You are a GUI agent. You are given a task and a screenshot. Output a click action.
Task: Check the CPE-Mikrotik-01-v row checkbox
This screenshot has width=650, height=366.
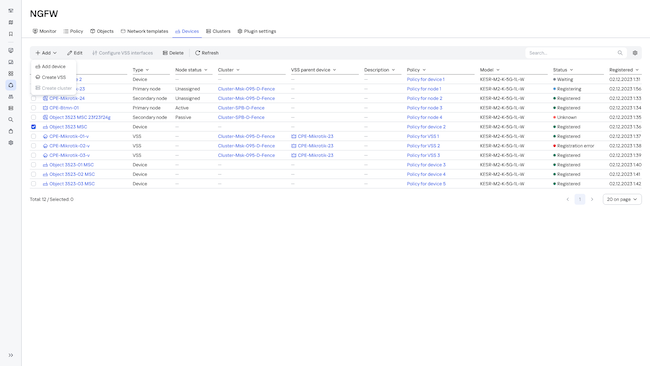coord(34,136)
